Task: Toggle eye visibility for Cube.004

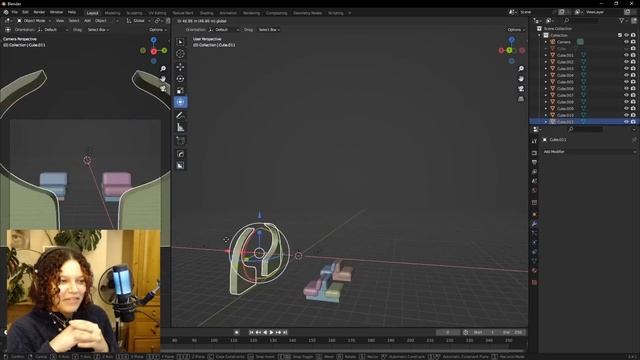Action: coord(626,75)
